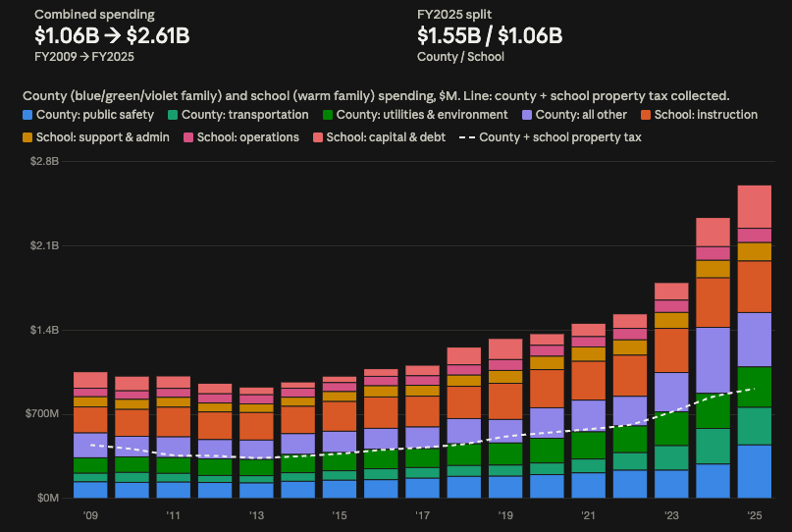This screenshot has height=532, width=792.
Task: Select the '24 capital & debt bar segment
Action: pyautogui.click(x=713, y=233)
